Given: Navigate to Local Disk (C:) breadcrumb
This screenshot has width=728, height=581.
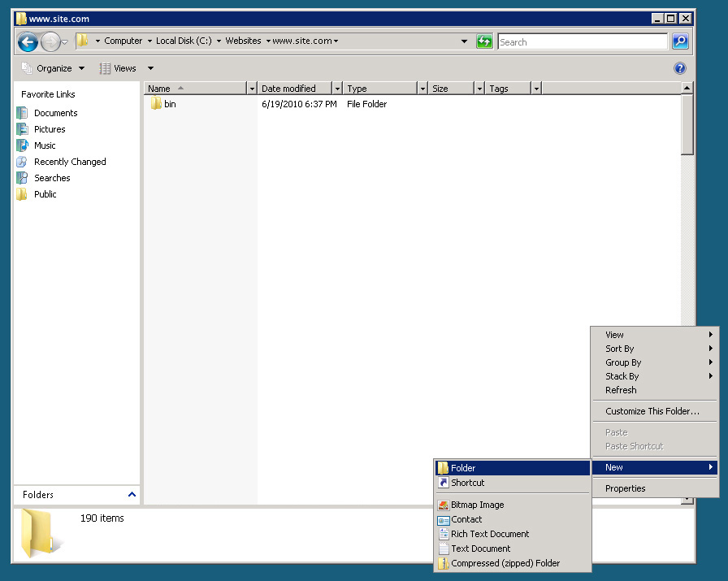Looking at the screenshot, I should tap(184, 41).
